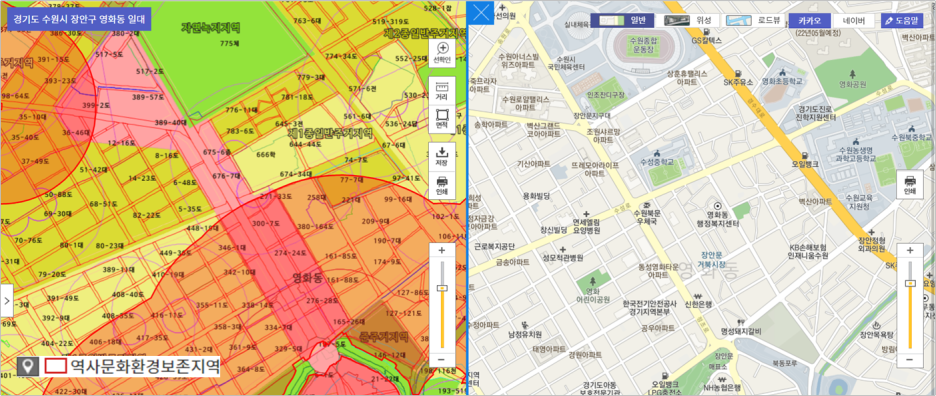Click the 영화동 행정복지센터 marker
The width and height of the screenshot is (936, 396).
coord(717,205)
